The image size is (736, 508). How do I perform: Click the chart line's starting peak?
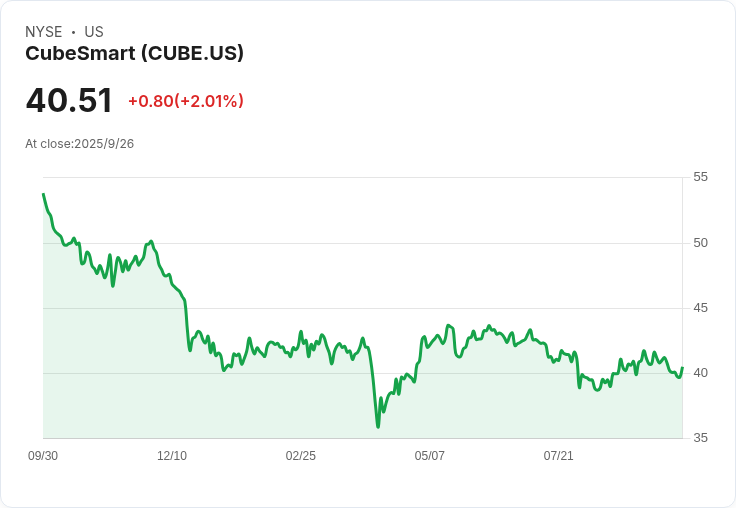pos(43,194)
